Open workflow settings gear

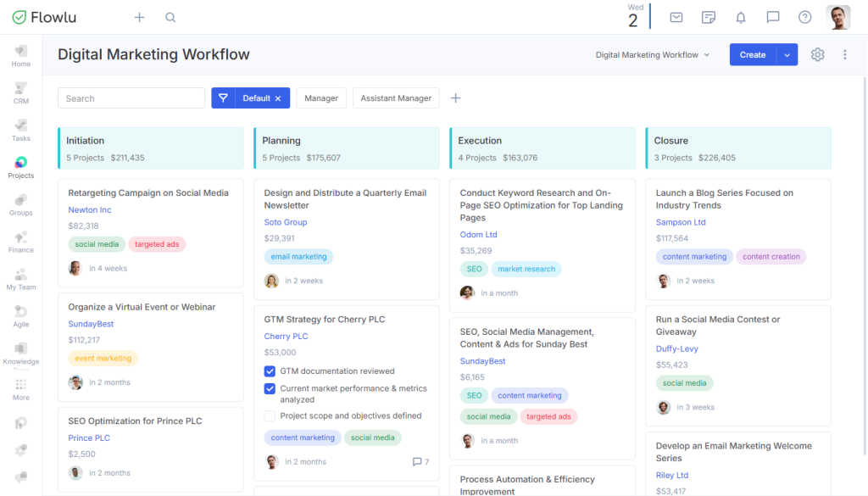click(818, 54)
